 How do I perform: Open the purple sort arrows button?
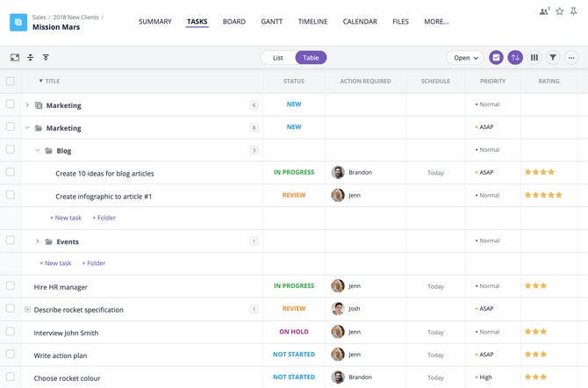(x=515, y=57)
